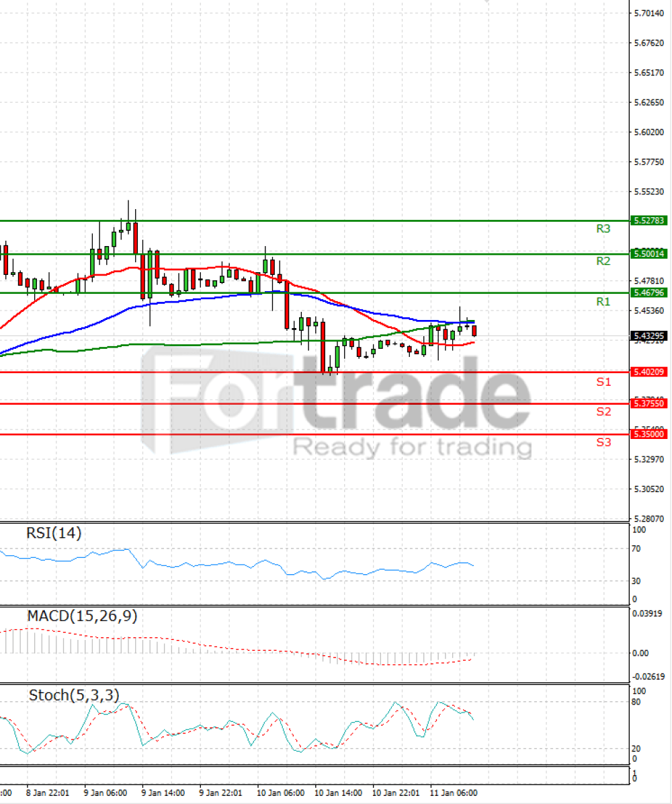
Task: Click the 5.62650 price axis value
Action: [649, 103]
